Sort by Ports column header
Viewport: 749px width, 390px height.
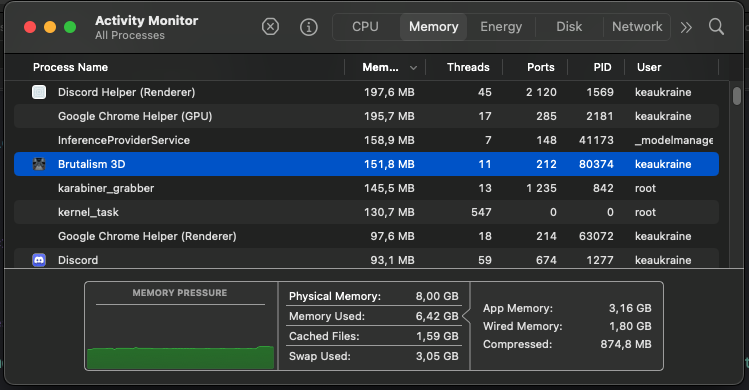click(541, 67)
